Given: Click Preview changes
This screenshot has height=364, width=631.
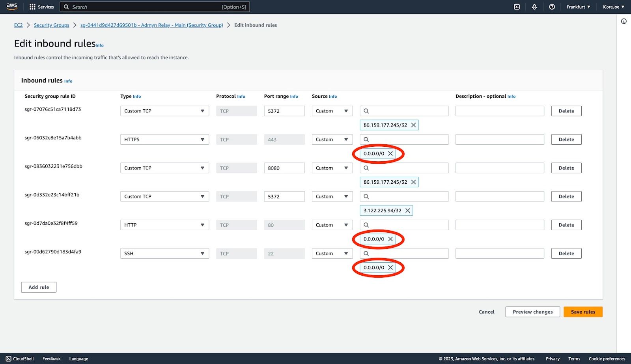Looking at the screenshot, I should (x=533, y=312).
